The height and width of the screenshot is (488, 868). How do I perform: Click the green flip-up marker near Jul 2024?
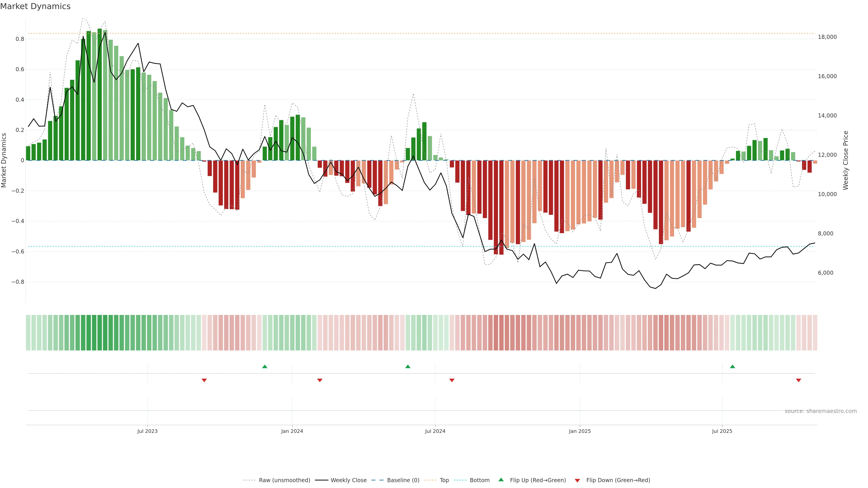point(408,366)
